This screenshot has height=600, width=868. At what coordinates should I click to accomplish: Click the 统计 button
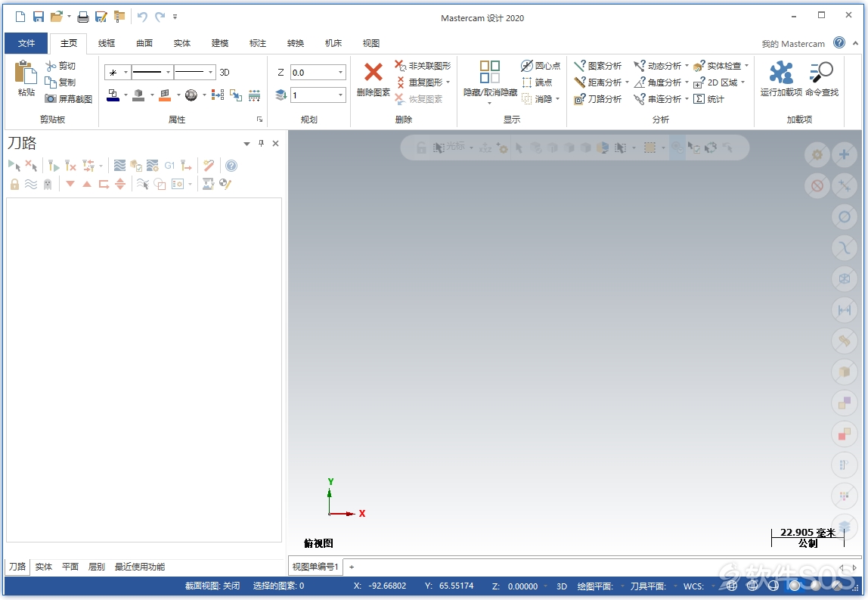pos(709,98)
